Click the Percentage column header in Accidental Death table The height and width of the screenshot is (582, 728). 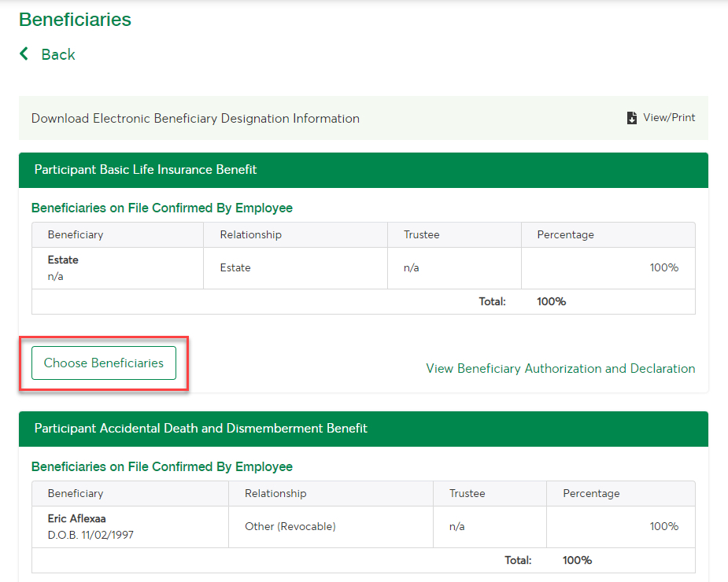591,493
